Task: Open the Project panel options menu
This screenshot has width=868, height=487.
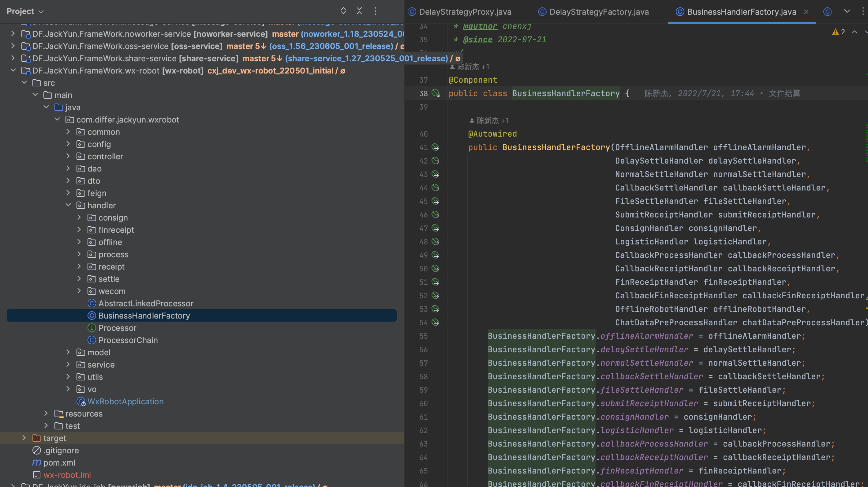Action: pyautogui.click(x=375, y=11)
